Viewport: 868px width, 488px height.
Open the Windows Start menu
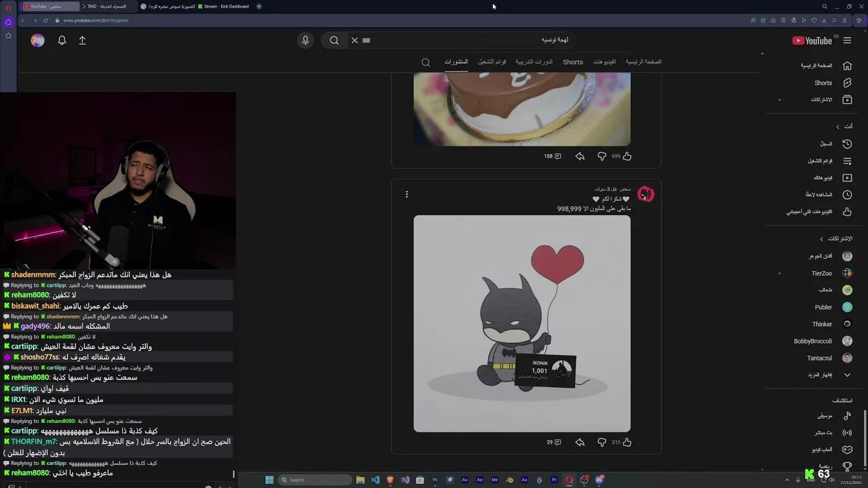click(x=269, y=480)
